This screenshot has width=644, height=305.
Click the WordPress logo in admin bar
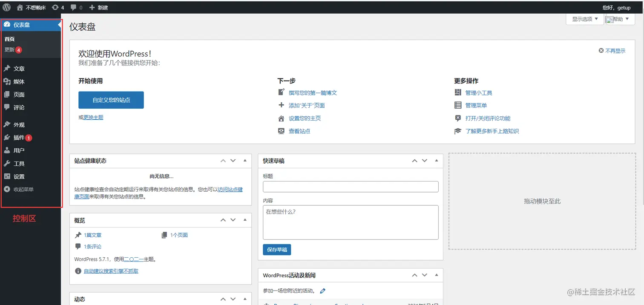[7, 7]
